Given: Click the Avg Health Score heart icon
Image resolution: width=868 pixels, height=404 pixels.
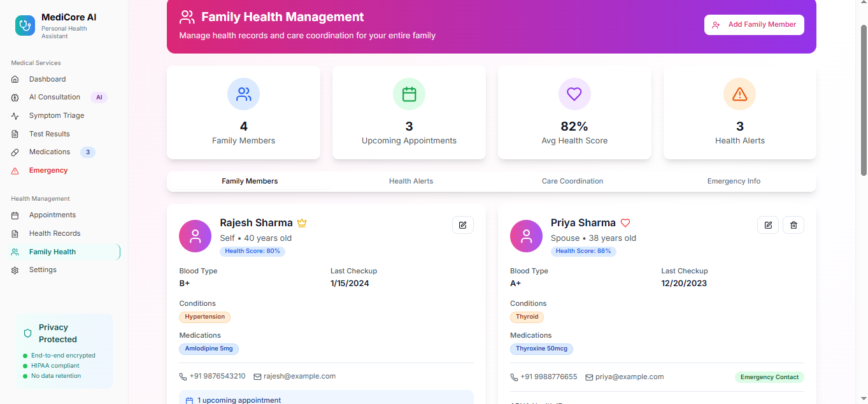Looking at the screenshot, I should (x=574, y=94).
